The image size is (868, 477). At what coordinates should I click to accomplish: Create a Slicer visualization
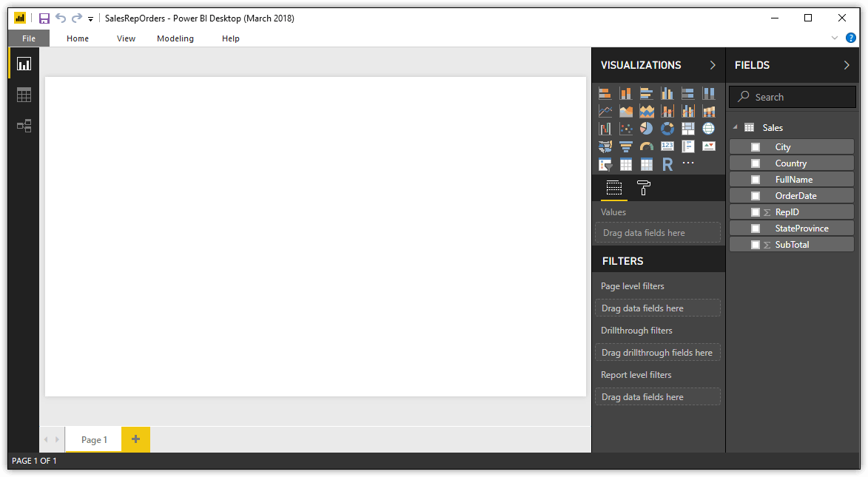[605, 164]
